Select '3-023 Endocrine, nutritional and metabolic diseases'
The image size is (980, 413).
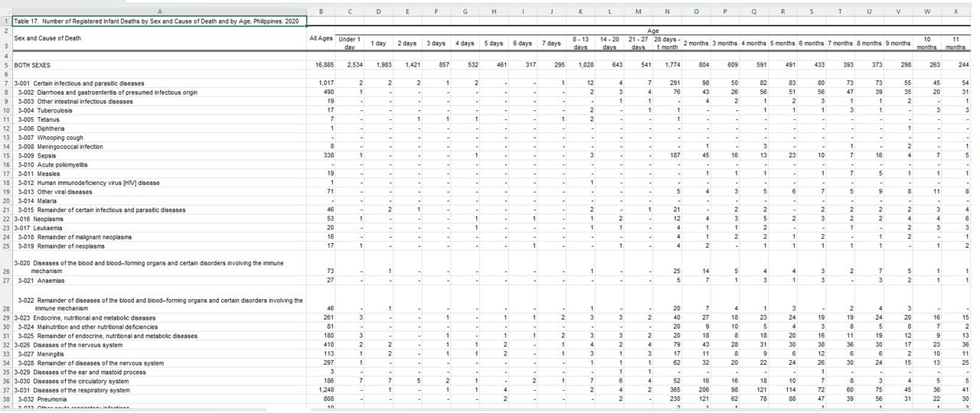click(84, 318)
